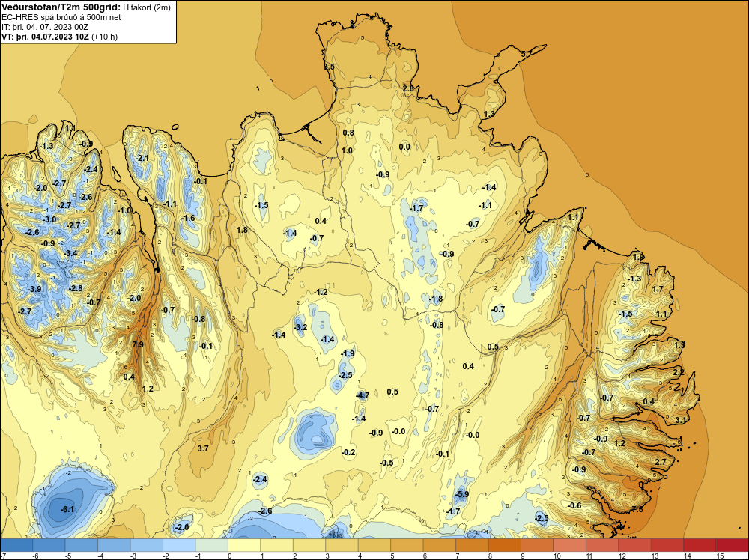749x560 pixels.
Task: Click the legend scale label "10"
Action: [557, 556]
